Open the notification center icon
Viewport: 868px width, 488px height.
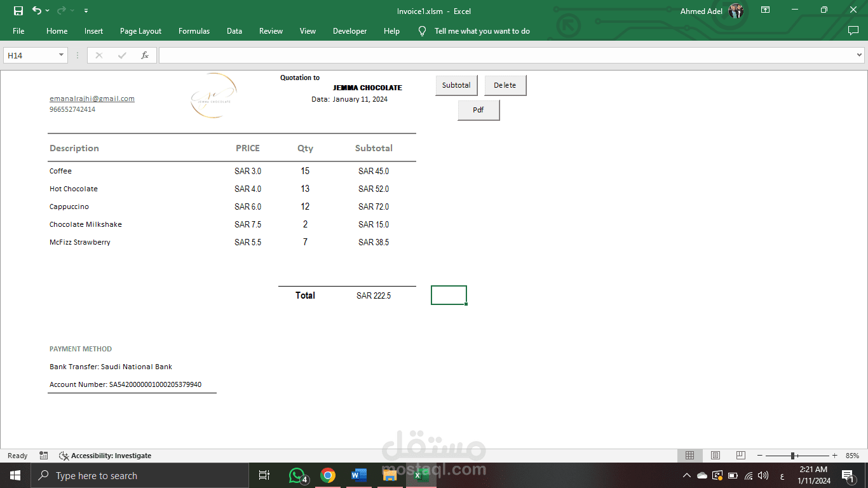click(848, 475)
